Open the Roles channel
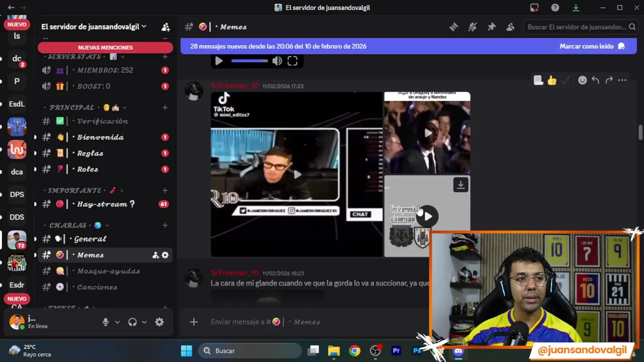This screenshot has height=362, width=644. click(x=105, y=169)
